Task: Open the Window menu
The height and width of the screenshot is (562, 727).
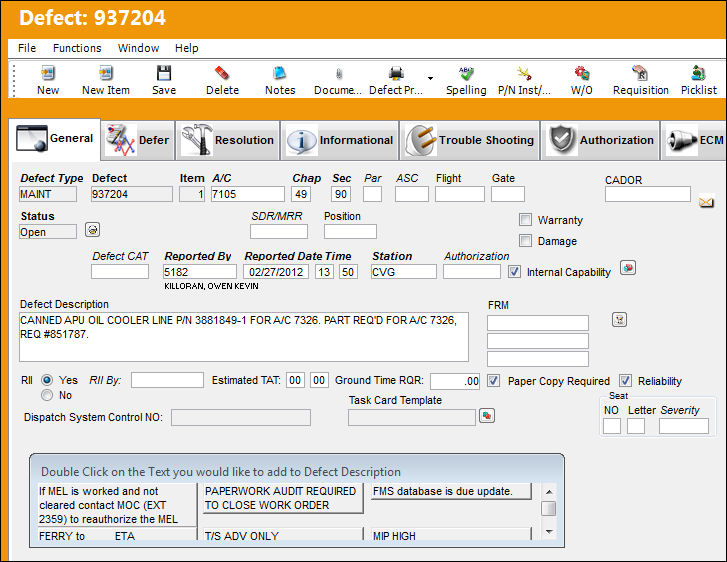Action: pyautogui.click(x=138, y=48)
